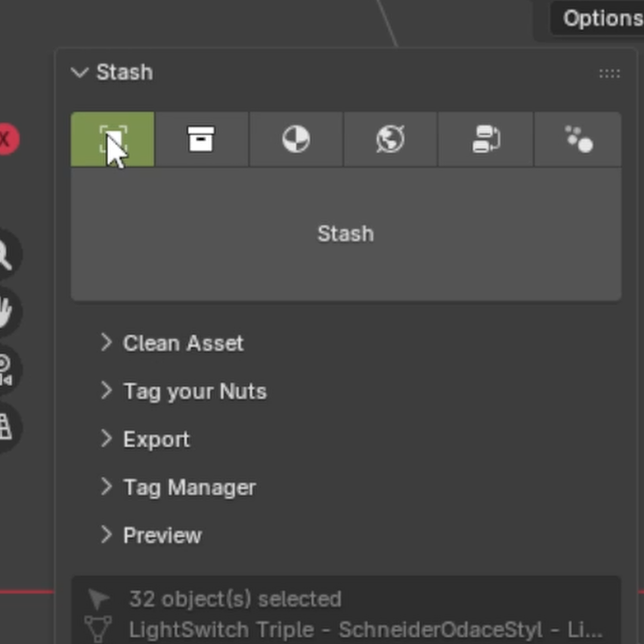Screen dimensions: 644x644
Task: Toggle the camera view gizmo button
Action: 7,370
